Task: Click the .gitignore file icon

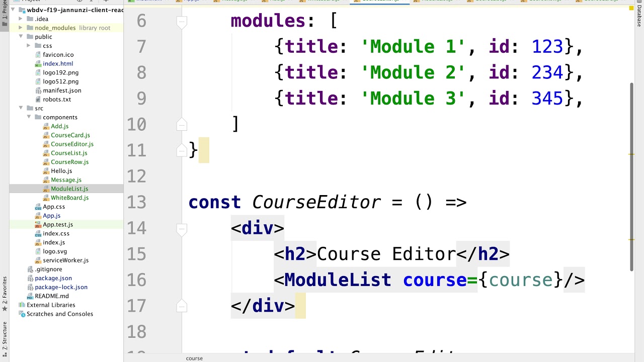Action: coord(30,269)
